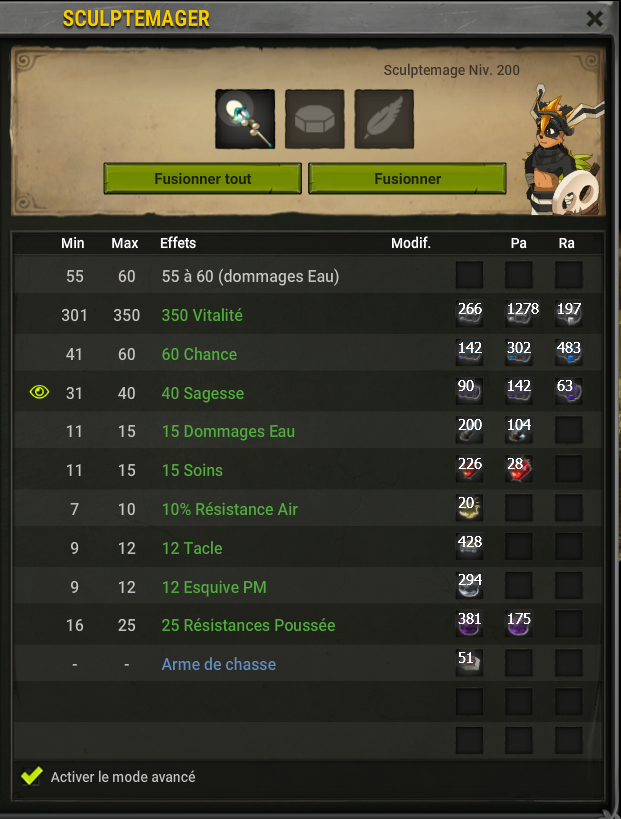The width and height of the screenshot is (621, 819).
Task: Select the 428 Tacle rune
Action: [469, 547]
